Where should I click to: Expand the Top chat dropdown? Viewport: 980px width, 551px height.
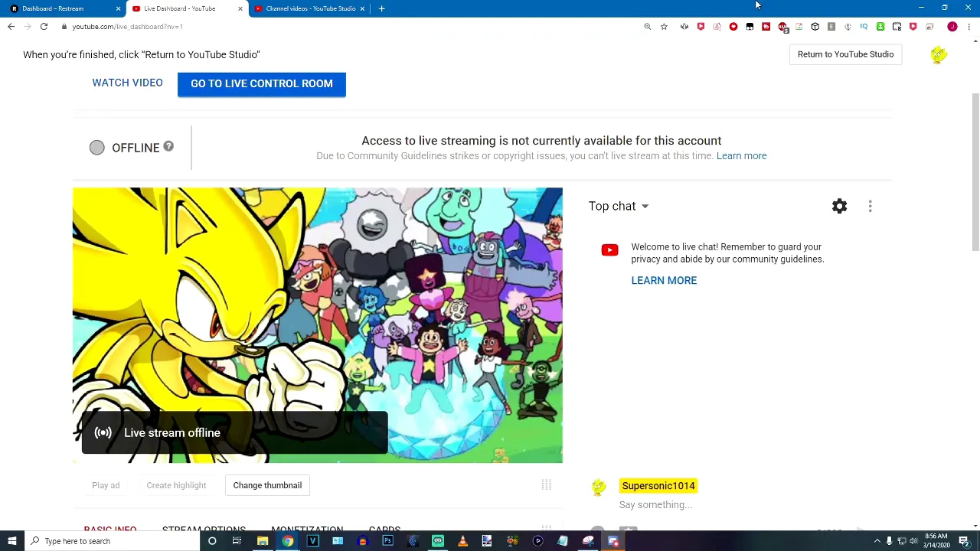click(x=619, y=206)
